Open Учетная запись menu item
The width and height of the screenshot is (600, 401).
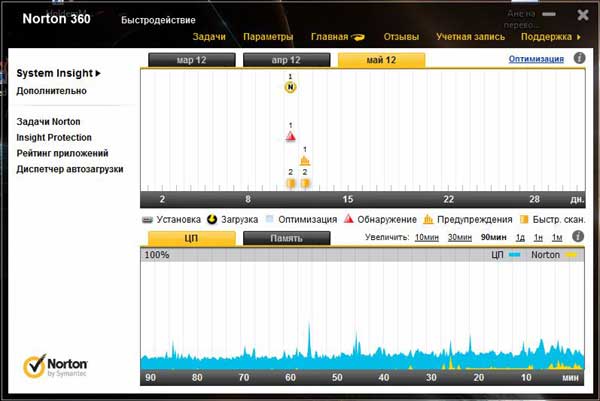(x=470, y=37)
